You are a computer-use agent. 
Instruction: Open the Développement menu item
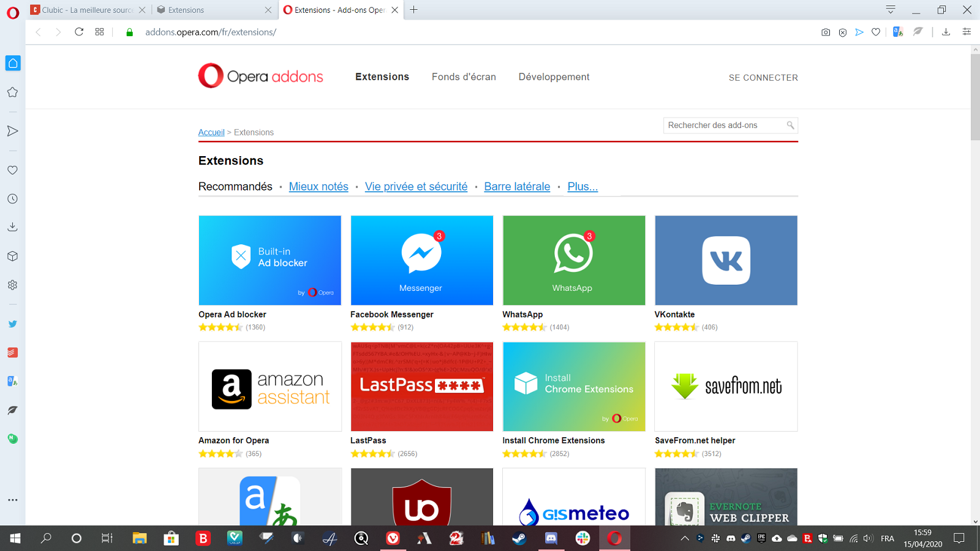pos(554,77)
